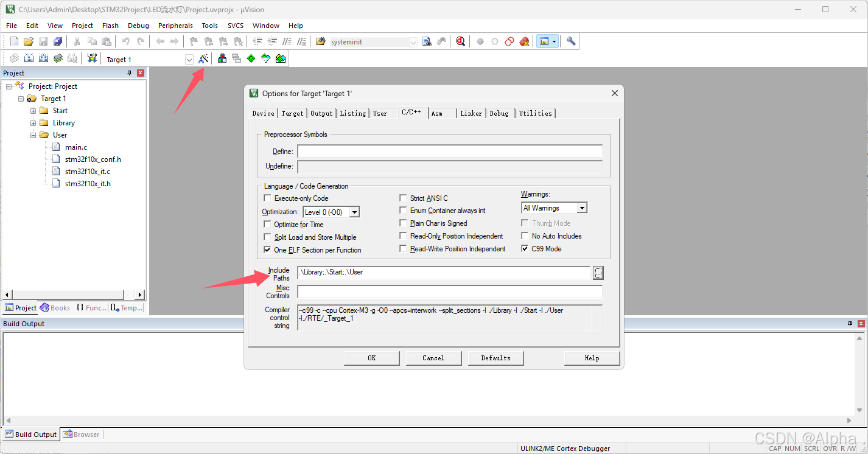The width and height of the screenshot is (868, 454).
Task: Toggle the C99 Mode checkbox
Action: 525,249
